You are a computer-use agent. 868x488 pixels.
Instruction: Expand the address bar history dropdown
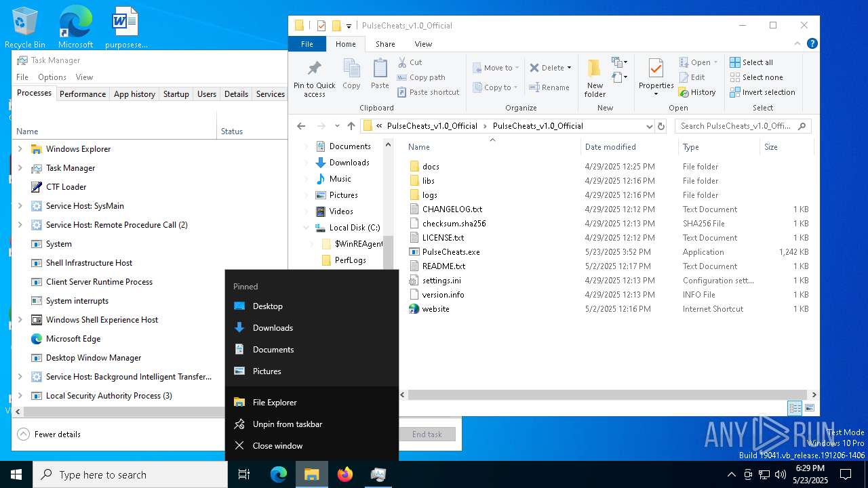coord(649,126)
